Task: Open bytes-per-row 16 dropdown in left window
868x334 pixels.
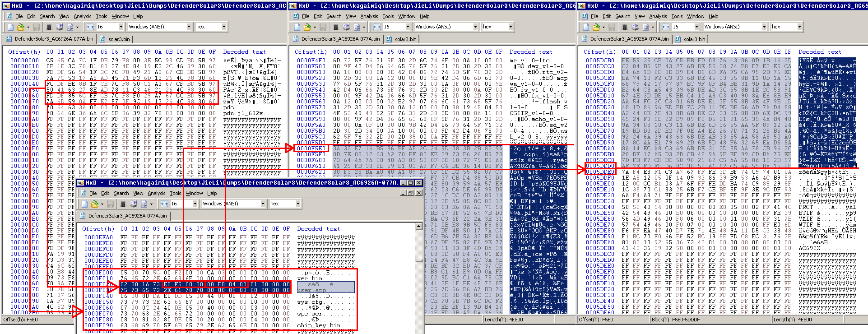Action: [121, 27]
